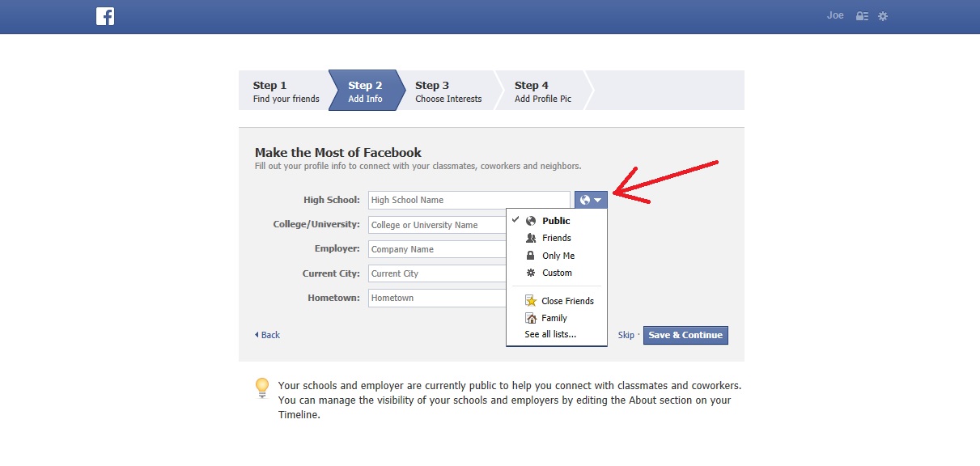This screenshot has height=466, width=980.
Task: Click the Back link
Action: coord(270,335)
